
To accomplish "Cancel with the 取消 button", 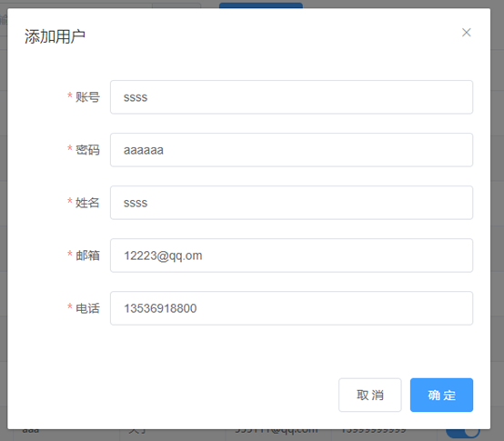I will (370, 395).
